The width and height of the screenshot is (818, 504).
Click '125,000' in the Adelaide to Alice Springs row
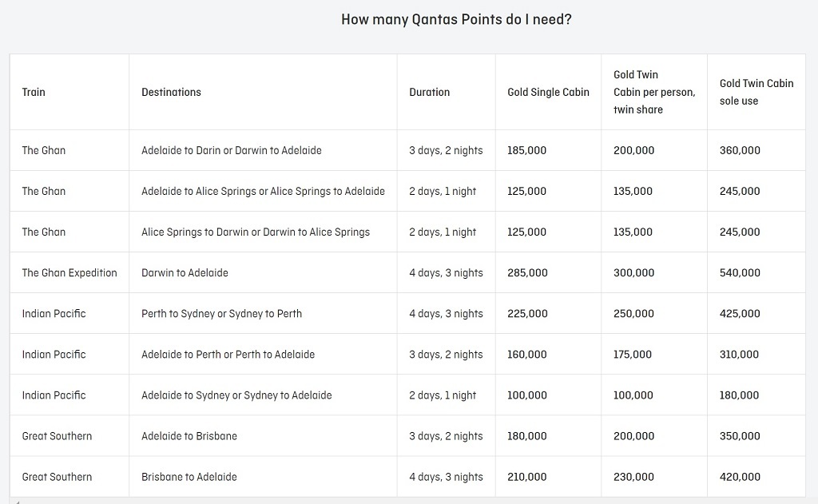click(527, 192)
